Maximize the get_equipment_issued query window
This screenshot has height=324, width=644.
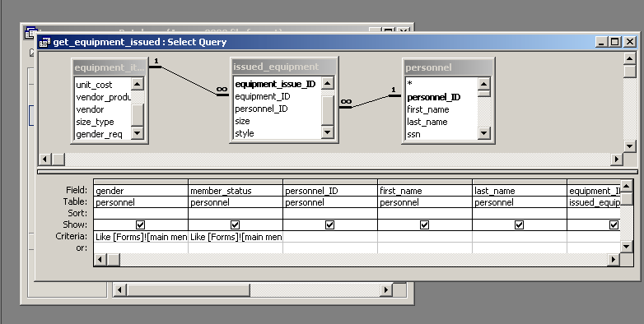click(x=615, y=42)
